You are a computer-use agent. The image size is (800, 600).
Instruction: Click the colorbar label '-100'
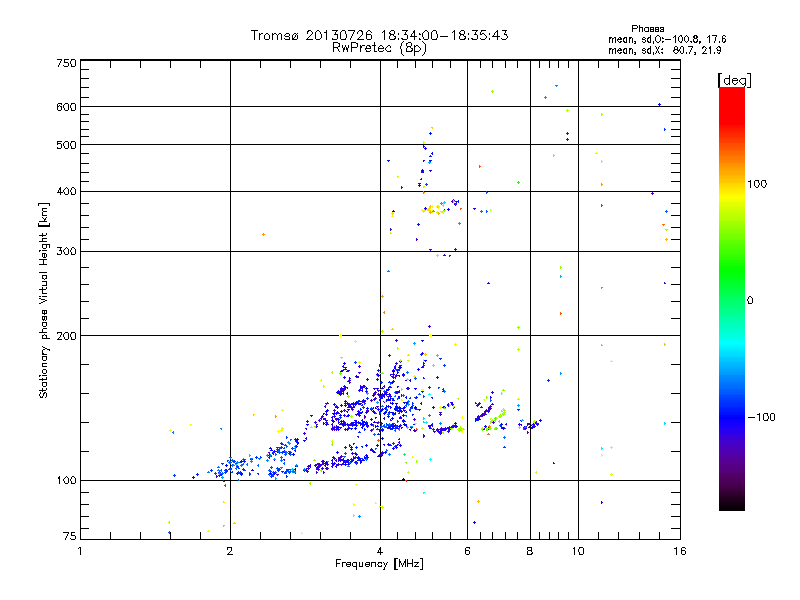point(761,417)
